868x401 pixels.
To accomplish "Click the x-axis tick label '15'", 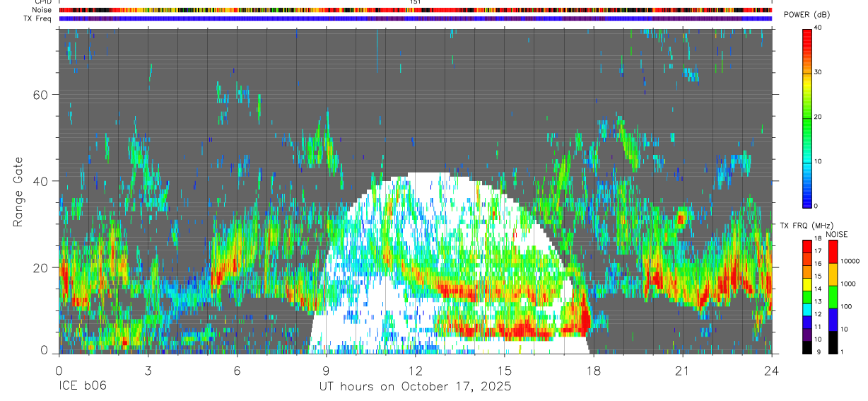I will [505, 370].
